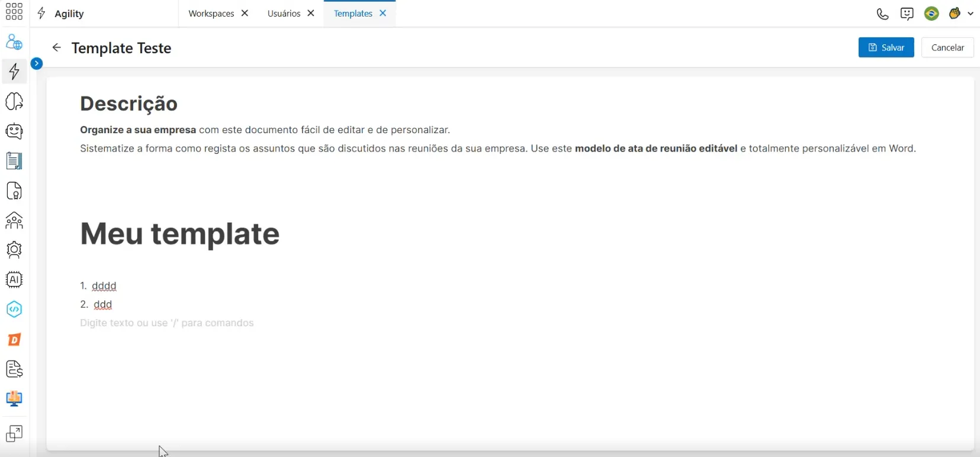Open the blue code hexagon sidebar icon
Screen dimensions: 980x457
click(x=14, y=310)
